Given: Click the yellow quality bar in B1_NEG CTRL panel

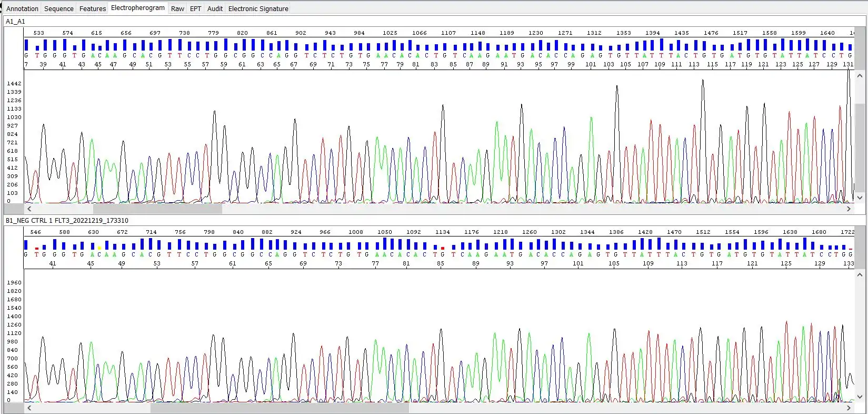Looking at the screenshot, I should (99, 248).
